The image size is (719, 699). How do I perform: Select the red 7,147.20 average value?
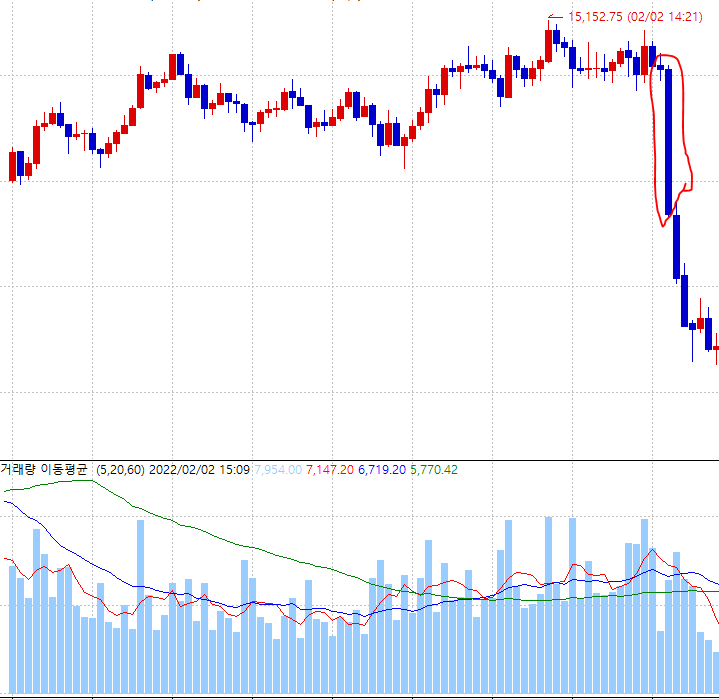click(331, 469)
